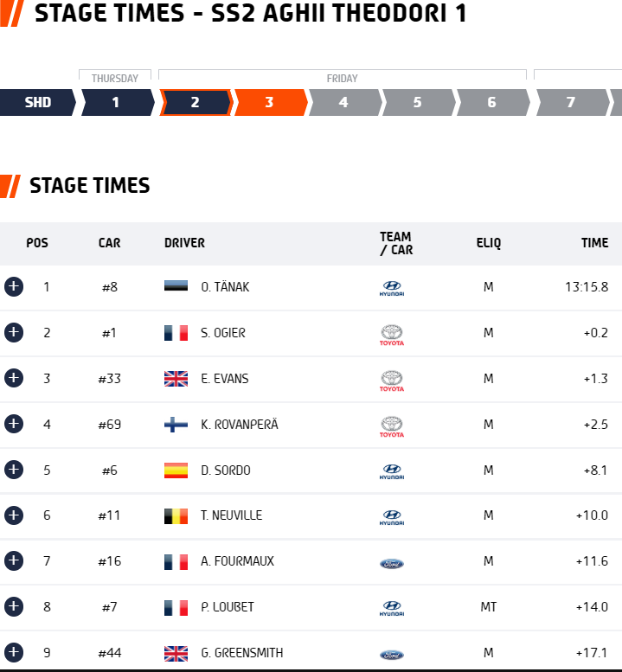Click the Estonian flag beside O. Tänak
Viewport: 622px width, 672px height.
pos(176,286)
